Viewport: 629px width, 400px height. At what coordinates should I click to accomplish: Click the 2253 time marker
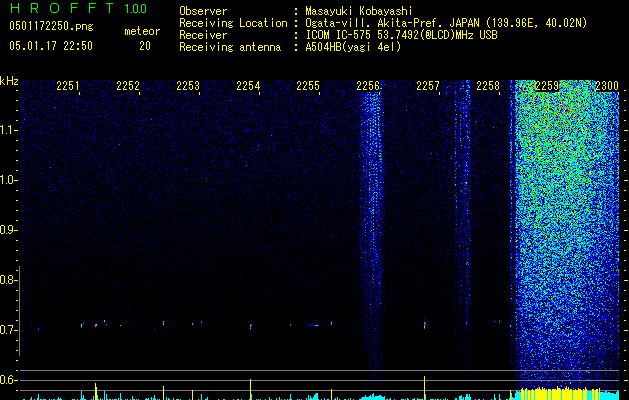188,85
